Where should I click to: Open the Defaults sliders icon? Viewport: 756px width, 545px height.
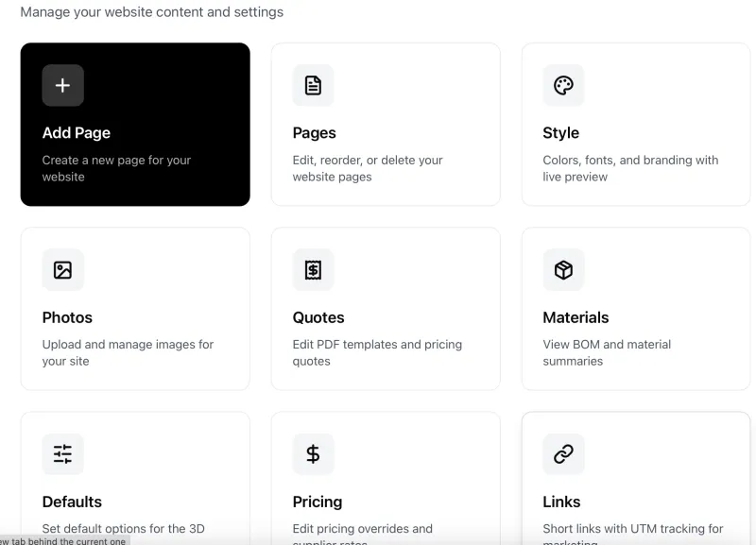[62, 453]
